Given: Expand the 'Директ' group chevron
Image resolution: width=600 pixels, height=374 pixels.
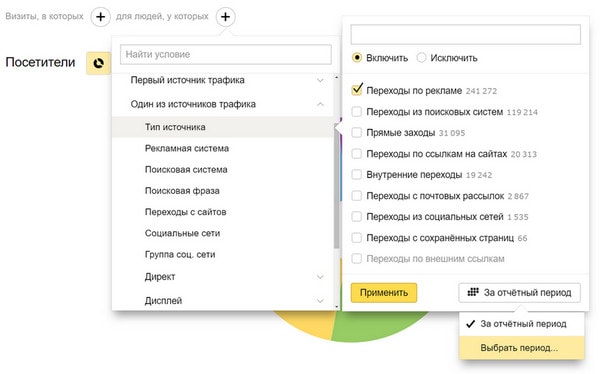Looking at the screenshot, I should click(320, 277).
